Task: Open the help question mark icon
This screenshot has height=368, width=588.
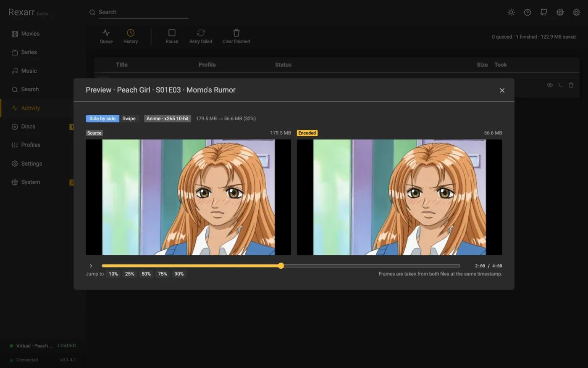Action: click(528, 12)
